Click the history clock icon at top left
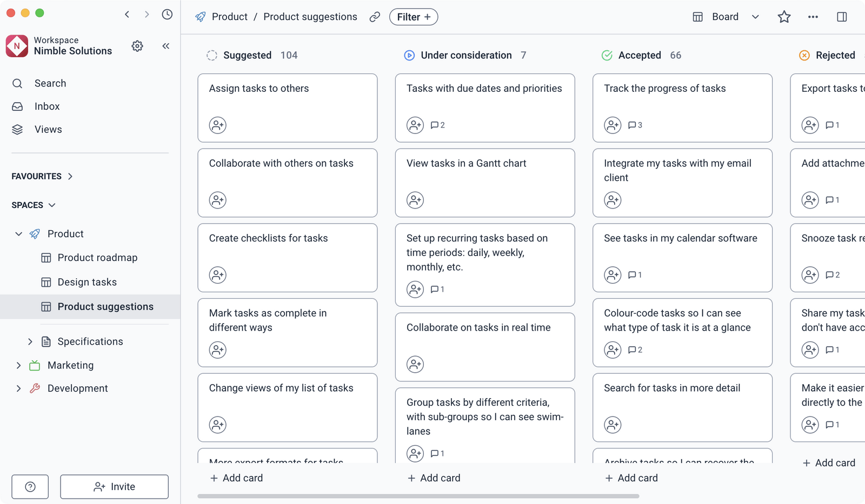The width and height of the screenshot is (865, 504). [167, 14]
